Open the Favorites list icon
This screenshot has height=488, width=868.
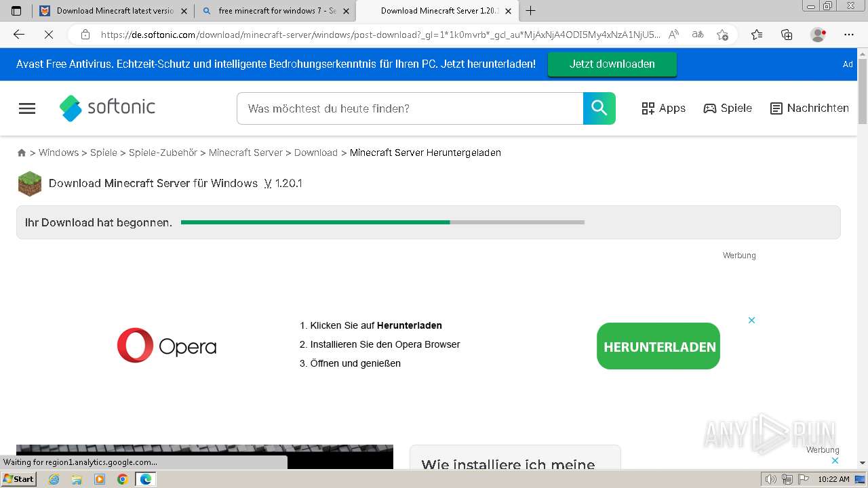pyautogui.click(x=757, y=35)
